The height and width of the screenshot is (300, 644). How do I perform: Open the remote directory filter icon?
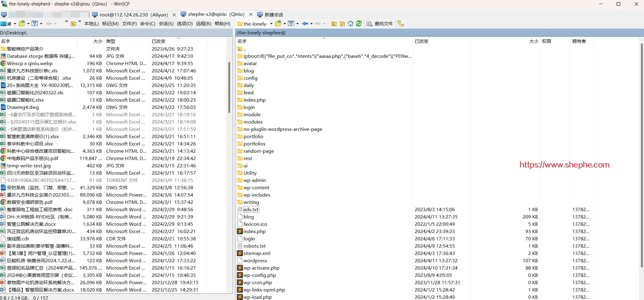(x=291, y=23)
